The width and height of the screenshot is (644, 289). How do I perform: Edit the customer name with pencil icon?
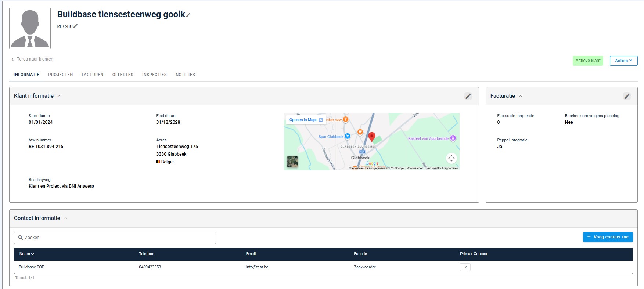(x=188, y=15)
